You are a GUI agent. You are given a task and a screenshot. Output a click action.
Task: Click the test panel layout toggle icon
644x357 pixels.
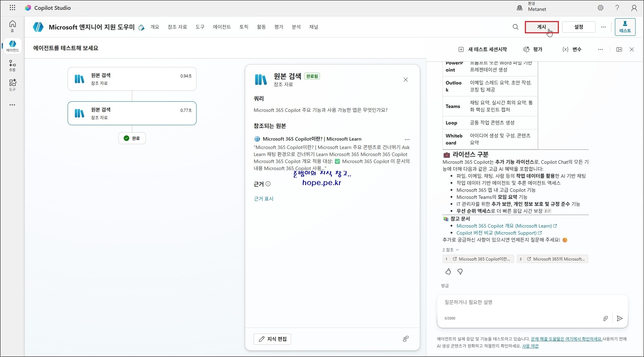[x=619, y=49]
